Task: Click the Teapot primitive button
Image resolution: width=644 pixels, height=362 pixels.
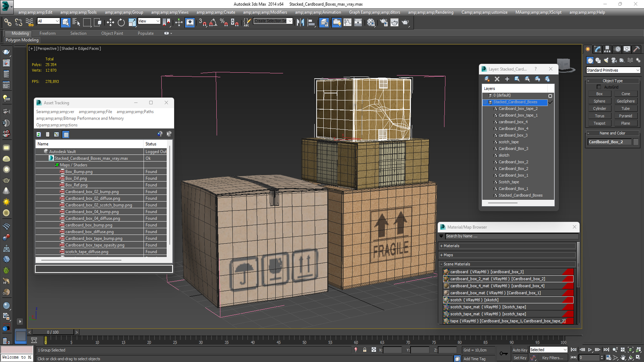Action: point(599,123)
